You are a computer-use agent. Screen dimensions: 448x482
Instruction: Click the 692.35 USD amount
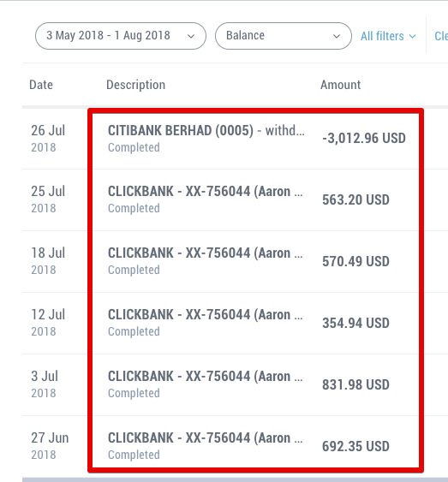click(x=355, y=446)
